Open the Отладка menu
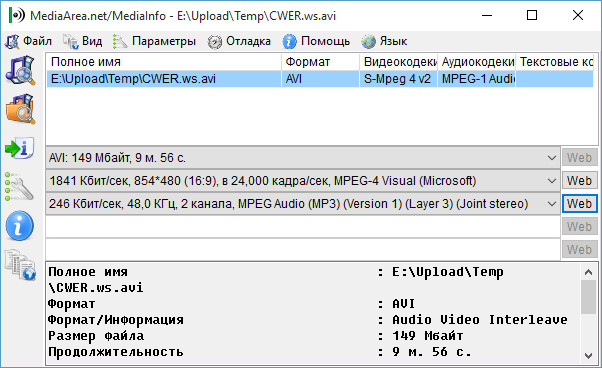Viewport: 602px width, 368px height. point(248,41)
